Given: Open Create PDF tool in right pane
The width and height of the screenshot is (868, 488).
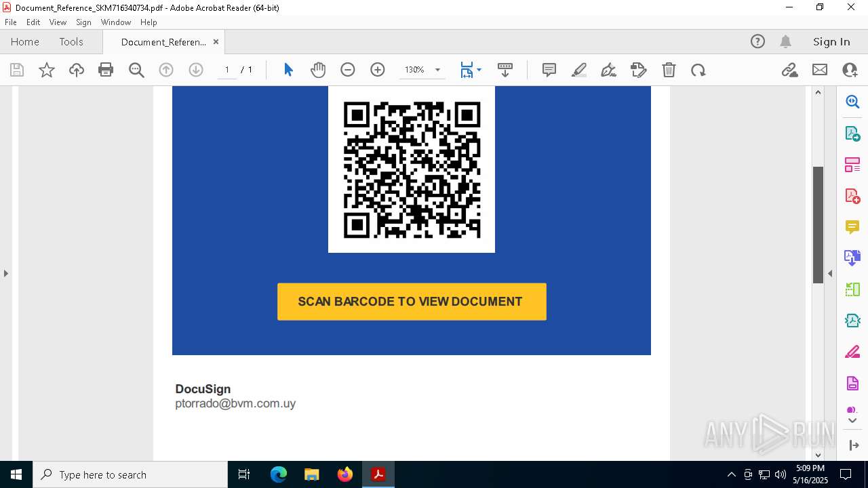Looking at the screenshot, I should [852, 196].
